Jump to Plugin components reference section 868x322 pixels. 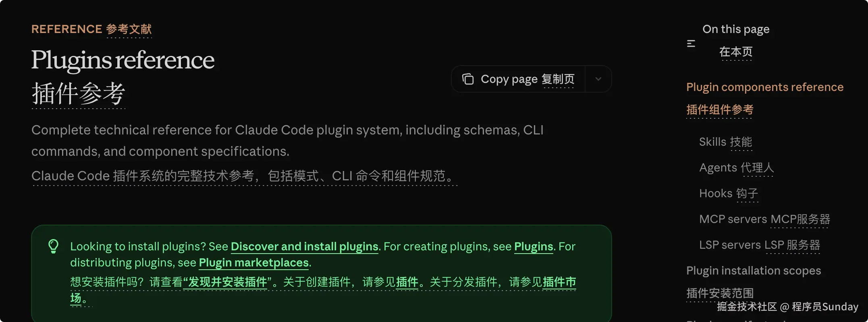[x=765, y=98]
